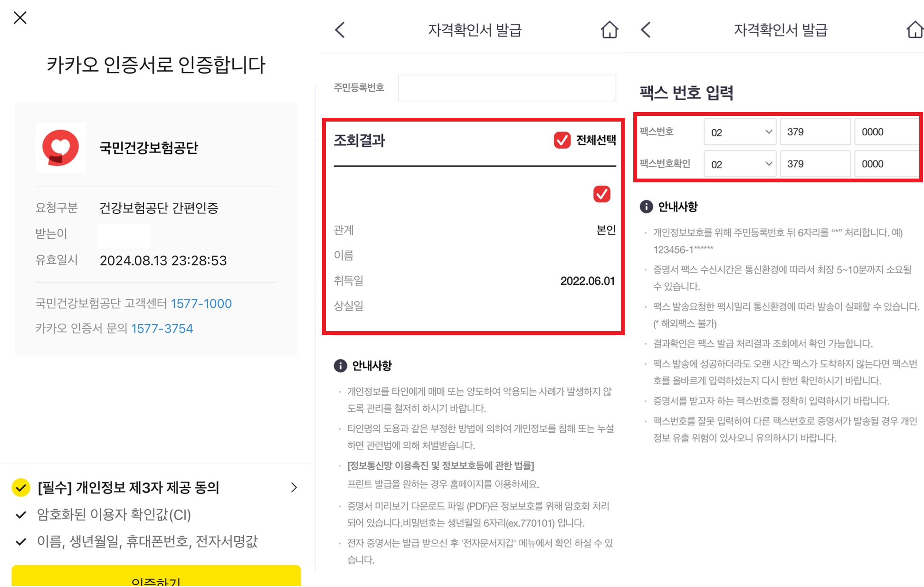Go back from fax number input screen
Screen dimensions: 924x587
[646, 30]
